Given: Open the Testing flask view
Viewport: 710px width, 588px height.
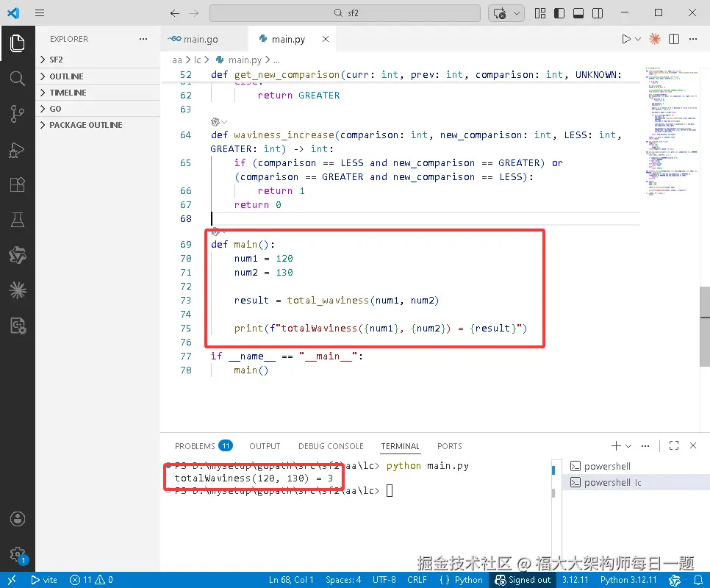Looking at the screenshot, I should (17, 220).
